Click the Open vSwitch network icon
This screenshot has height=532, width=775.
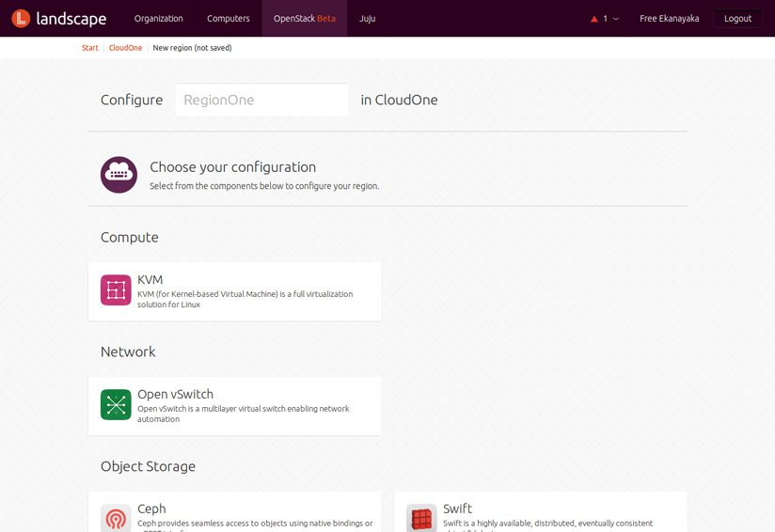coord(116,404)
